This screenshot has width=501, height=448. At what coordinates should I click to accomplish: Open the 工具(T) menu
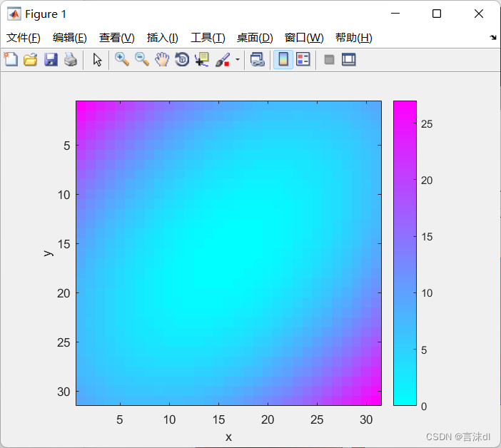tap(208, 38)
